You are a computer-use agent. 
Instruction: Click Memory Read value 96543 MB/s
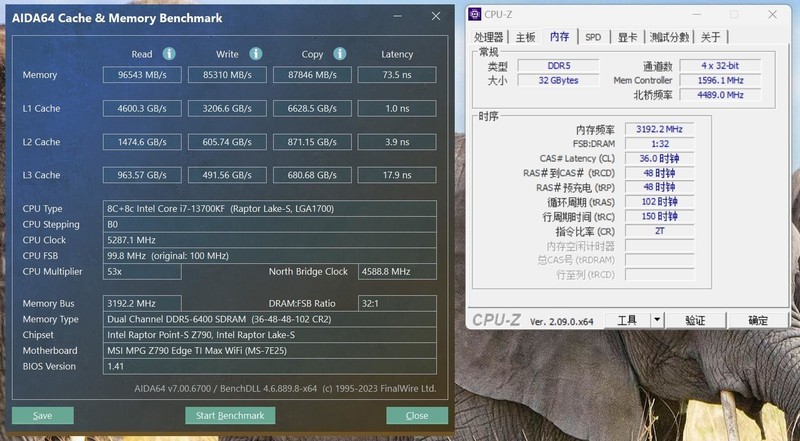142,75
